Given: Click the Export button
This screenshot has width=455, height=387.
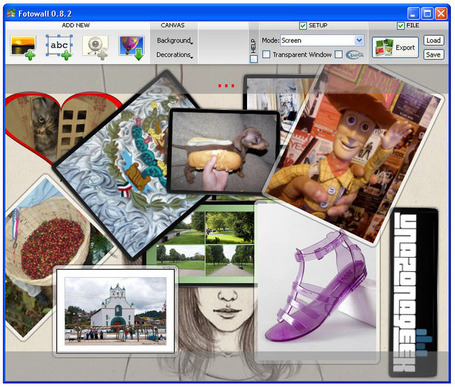Looking at the screenshot, I should point(395,48).
